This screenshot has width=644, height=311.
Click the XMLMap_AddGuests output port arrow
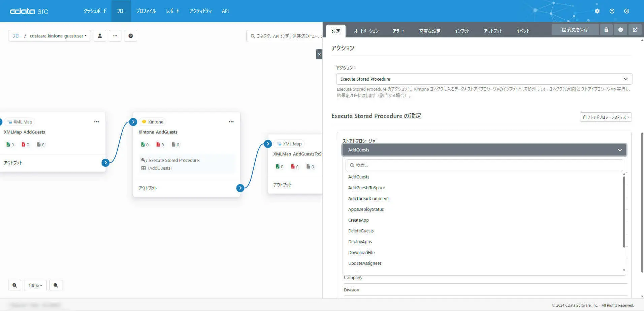pyautogui.click(x=105, y=163)
